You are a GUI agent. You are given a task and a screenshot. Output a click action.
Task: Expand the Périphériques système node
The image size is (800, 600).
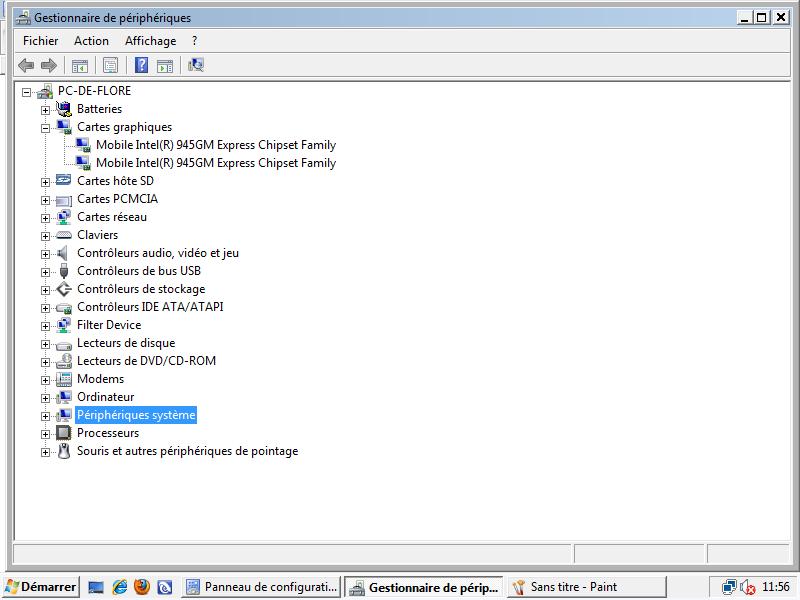click(45, 416)
